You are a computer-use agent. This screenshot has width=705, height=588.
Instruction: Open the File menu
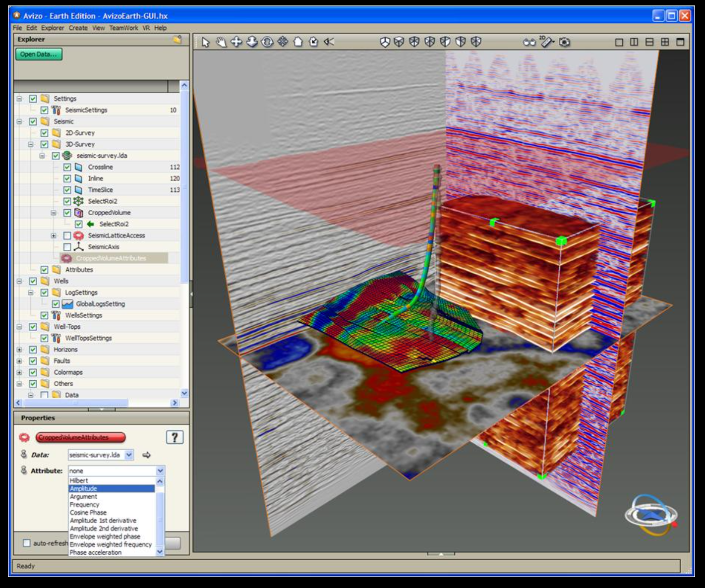point(17,28)
